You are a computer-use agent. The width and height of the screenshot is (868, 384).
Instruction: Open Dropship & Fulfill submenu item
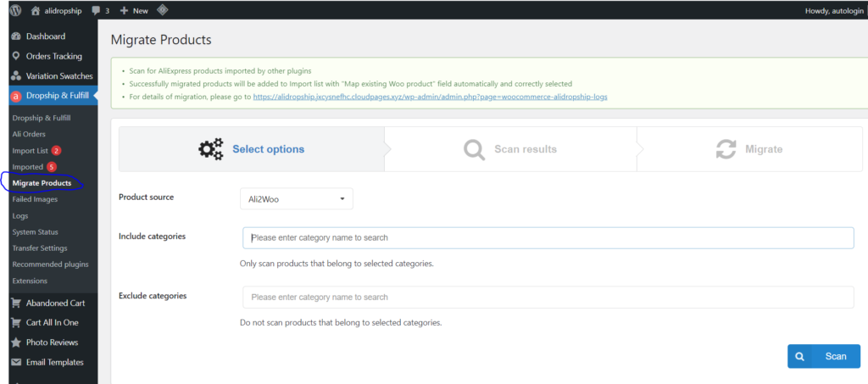tap(41, 118)
